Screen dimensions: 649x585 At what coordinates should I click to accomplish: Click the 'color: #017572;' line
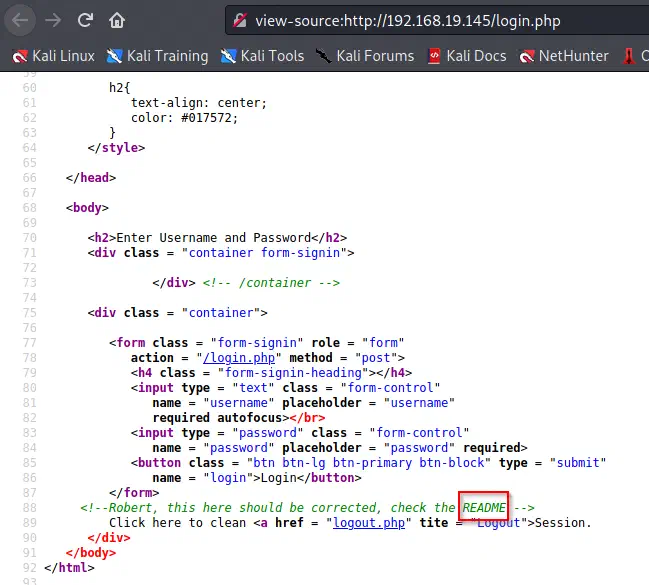185,118
